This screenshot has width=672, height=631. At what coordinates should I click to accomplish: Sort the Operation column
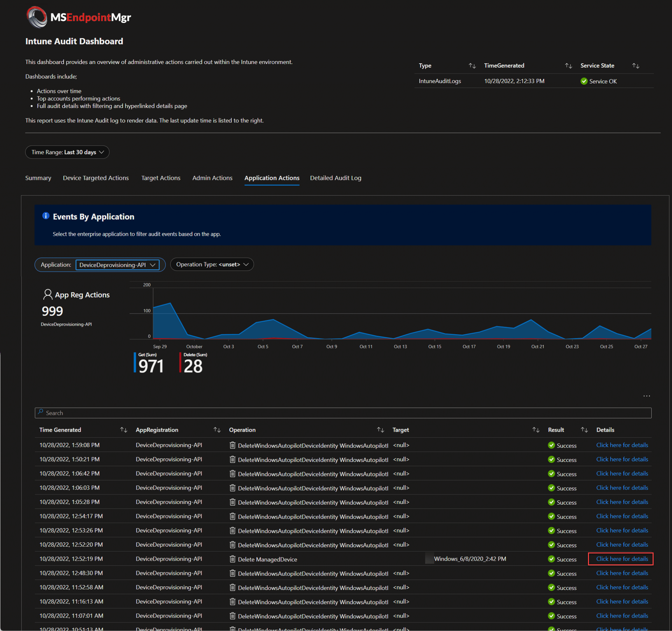pyautogui.click(x=381, y=429)
